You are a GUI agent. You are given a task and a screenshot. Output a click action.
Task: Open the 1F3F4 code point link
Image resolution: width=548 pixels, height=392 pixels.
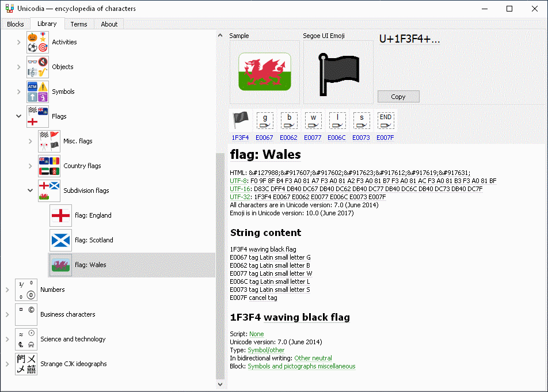click(241, 138)
